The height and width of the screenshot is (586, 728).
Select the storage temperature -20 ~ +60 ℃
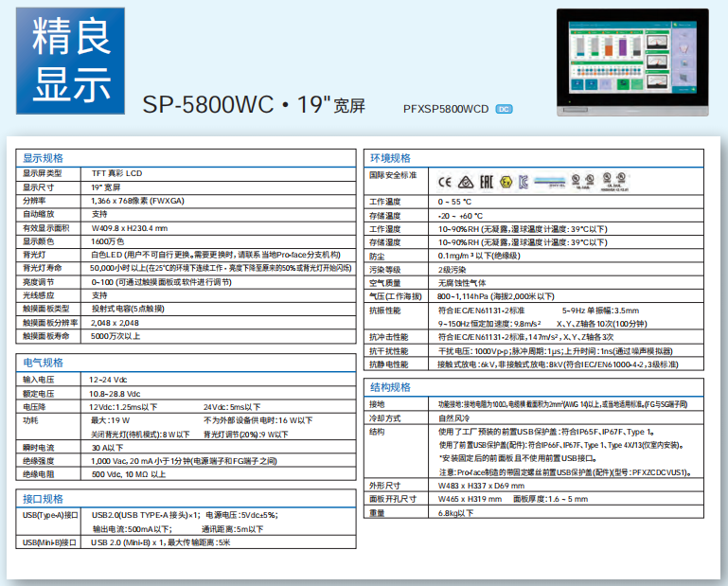[x=460, y=217]
